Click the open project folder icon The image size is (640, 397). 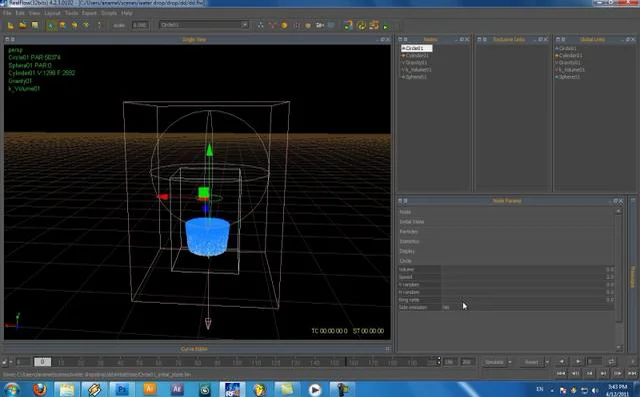click(23, 25)
